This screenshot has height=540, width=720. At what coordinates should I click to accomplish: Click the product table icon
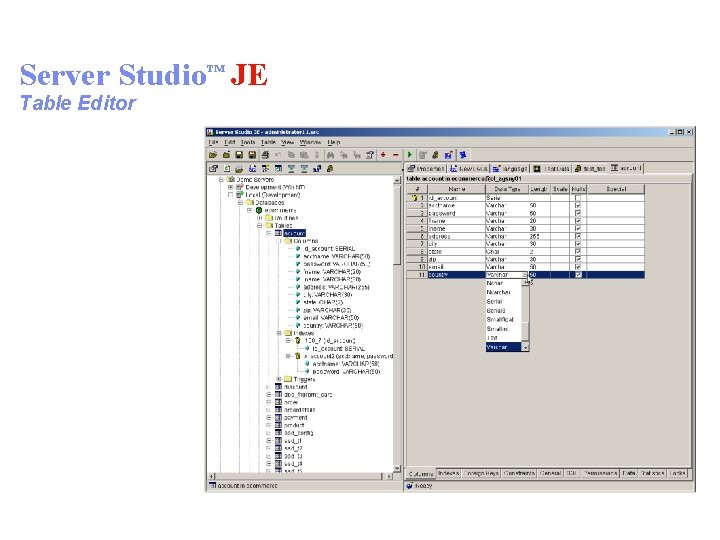click(278, 425)
